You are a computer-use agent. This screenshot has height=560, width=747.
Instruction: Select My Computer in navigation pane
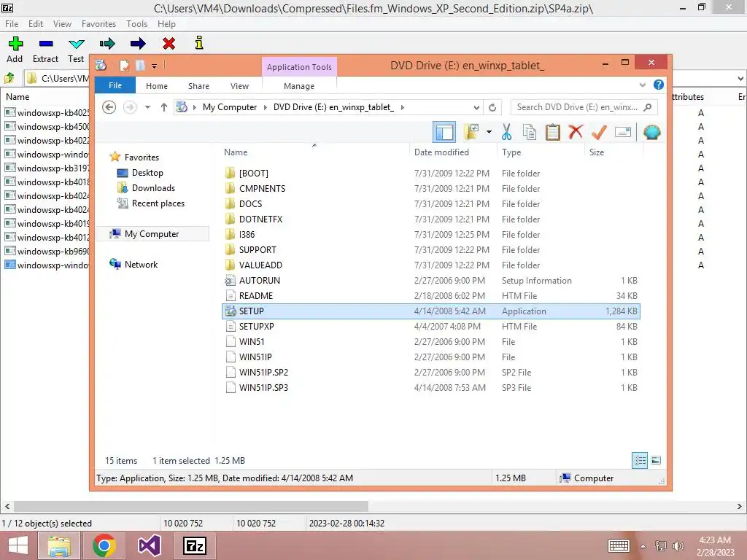click(x=152, y=234)
